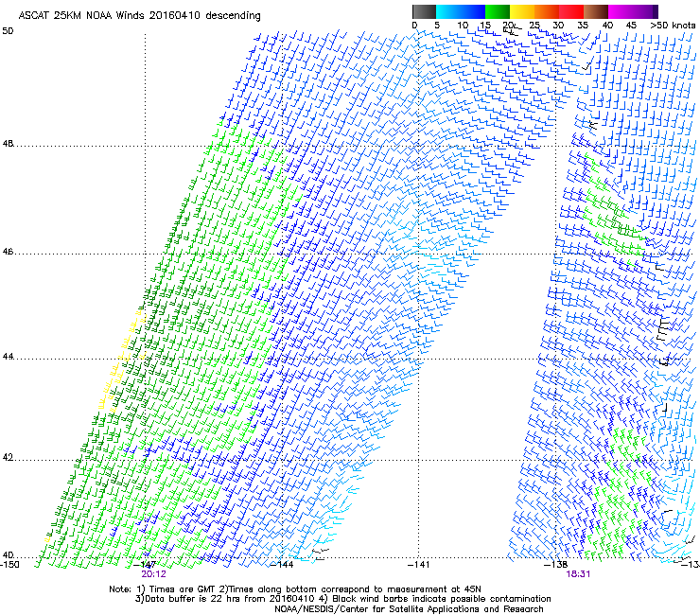Image resolution: width=700 pixels, height=615 pixels.
Task: Click the longitude -150 axis label
Action: click(9, 564)
